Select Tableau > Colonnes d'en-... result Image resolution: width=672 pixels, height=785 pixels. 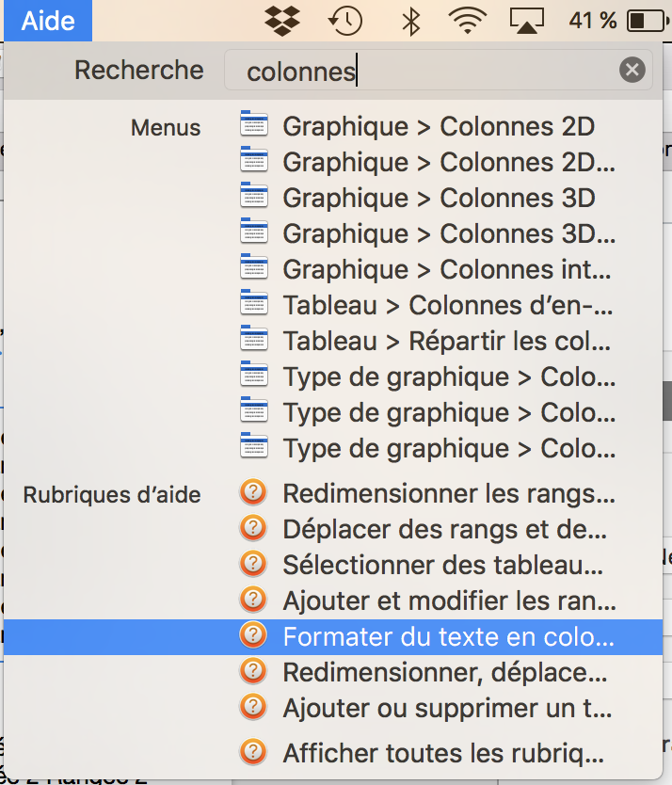448,305
